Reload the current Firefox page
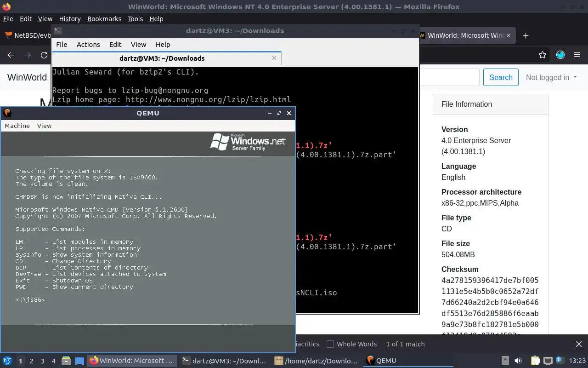The image size is (588, 368). (44, 55)
